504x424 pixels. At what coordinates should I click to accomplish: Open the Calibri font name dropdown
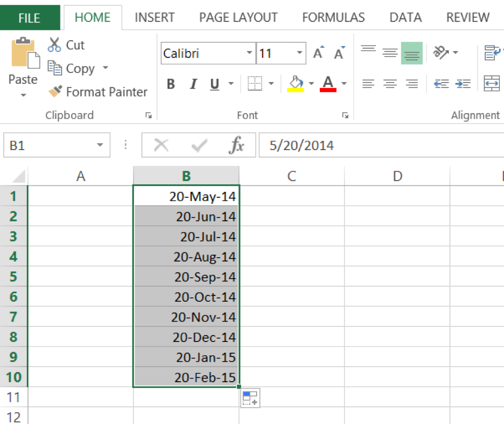coord(250,53)
